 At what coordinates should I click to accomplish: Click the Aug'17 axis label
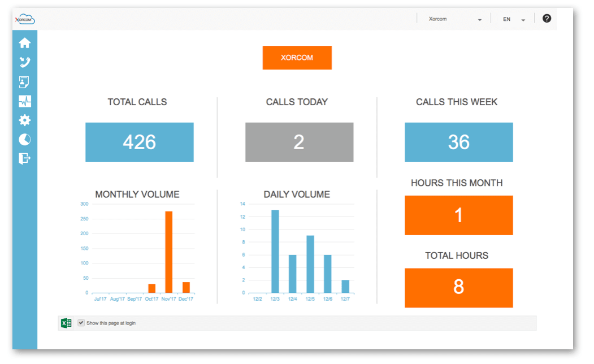click(x=118, y=299)
